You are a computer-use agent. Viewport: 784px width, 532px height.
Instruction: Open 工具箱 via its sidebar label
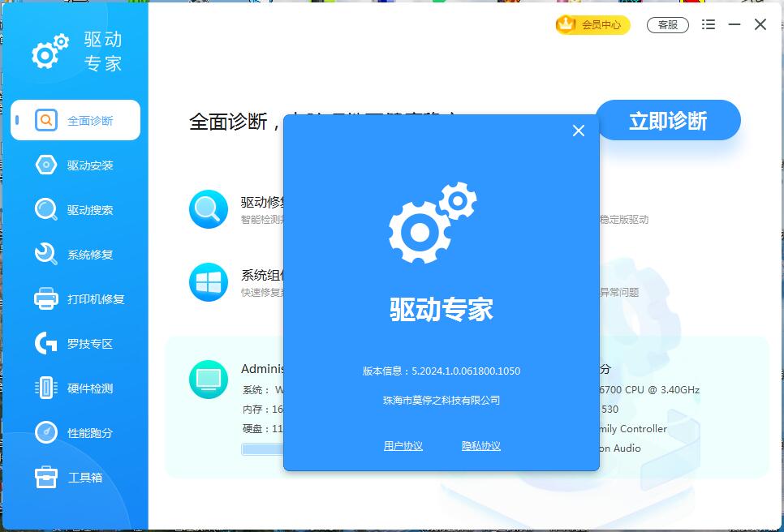point(85,478)
